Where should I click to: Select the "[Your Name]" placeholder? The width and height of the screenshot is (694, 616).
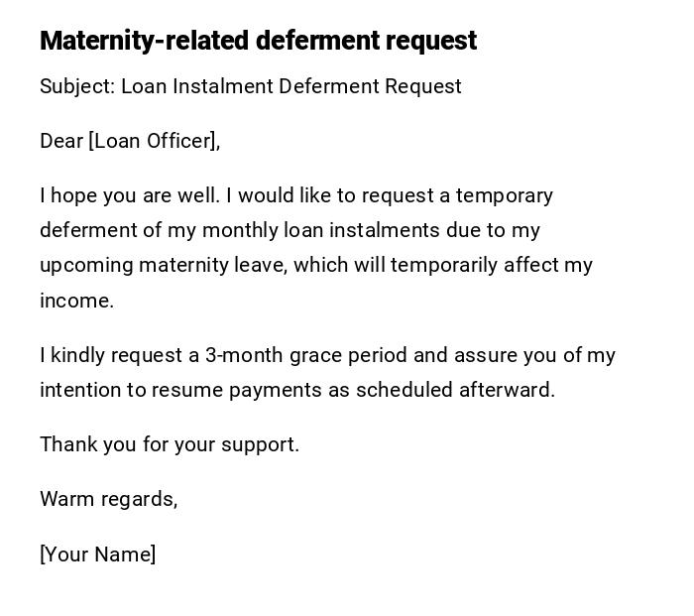(98, 554)
